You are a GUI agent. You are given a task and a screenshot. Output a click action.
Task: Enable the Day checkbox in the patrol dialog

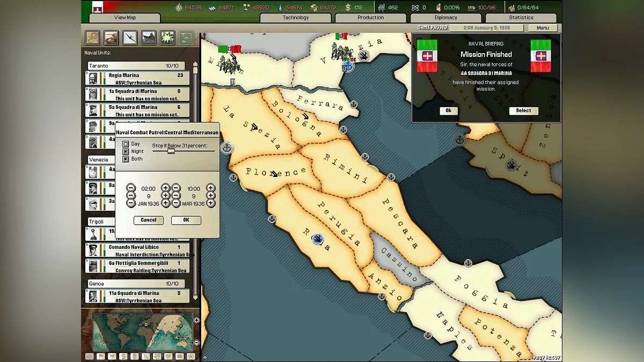126,144
